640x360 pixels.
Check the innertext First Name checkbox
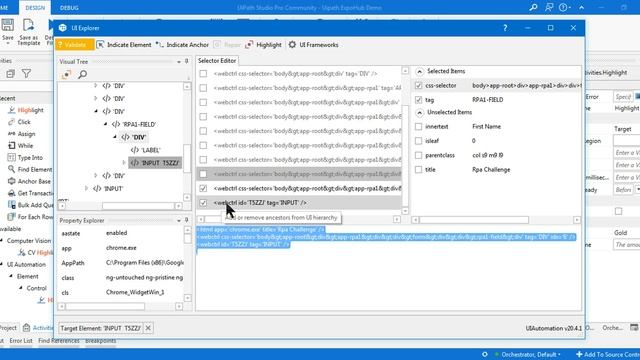pos(418,127)
